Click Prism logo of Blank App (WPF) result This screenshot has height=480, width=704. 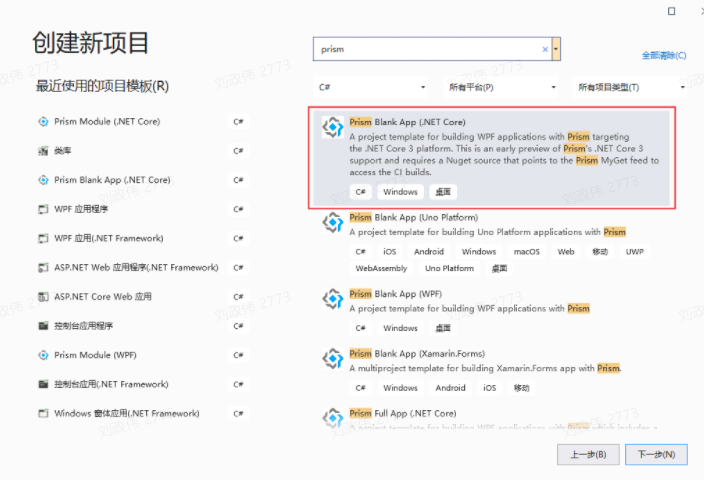click(333, 299)
